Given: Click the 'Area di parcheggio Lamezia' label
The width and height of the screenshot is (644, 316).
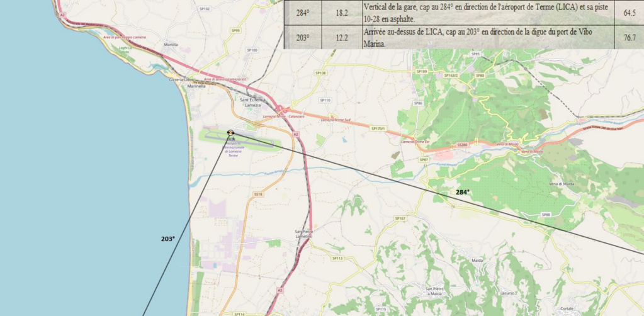Looking at the screenshot, I should coord(125,37).
